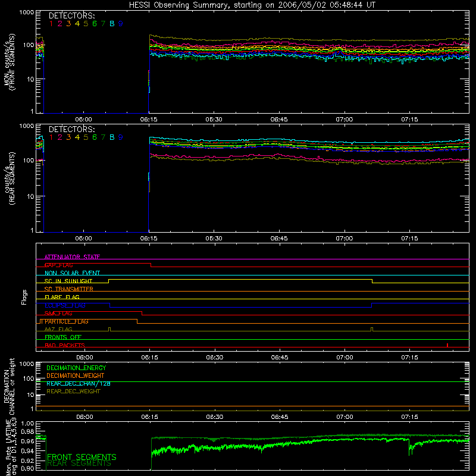Select detector 1 in rear segments legend

tap(51, 137)
